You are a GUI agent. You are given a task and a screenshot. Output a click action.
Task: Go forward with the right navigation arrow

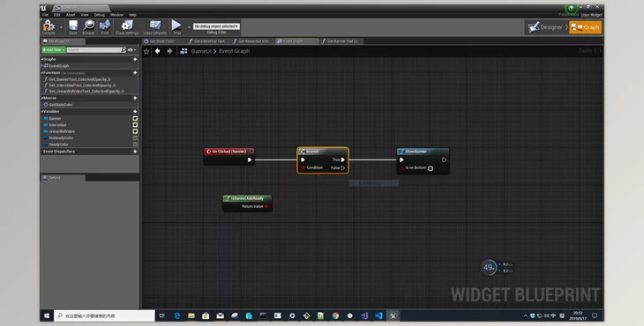tap(169, 51)
